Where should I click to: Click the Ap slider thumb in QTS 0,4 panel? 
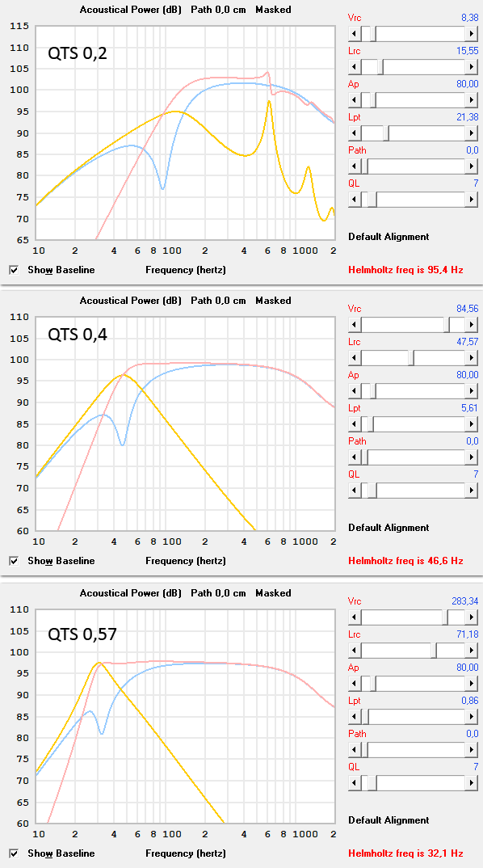[373, 391]
